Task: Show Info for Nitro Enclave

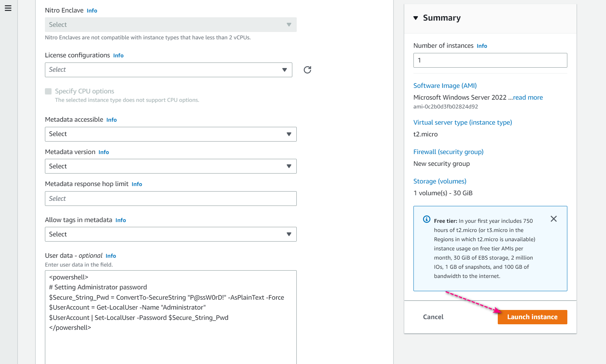Action: tap(92, 11)
